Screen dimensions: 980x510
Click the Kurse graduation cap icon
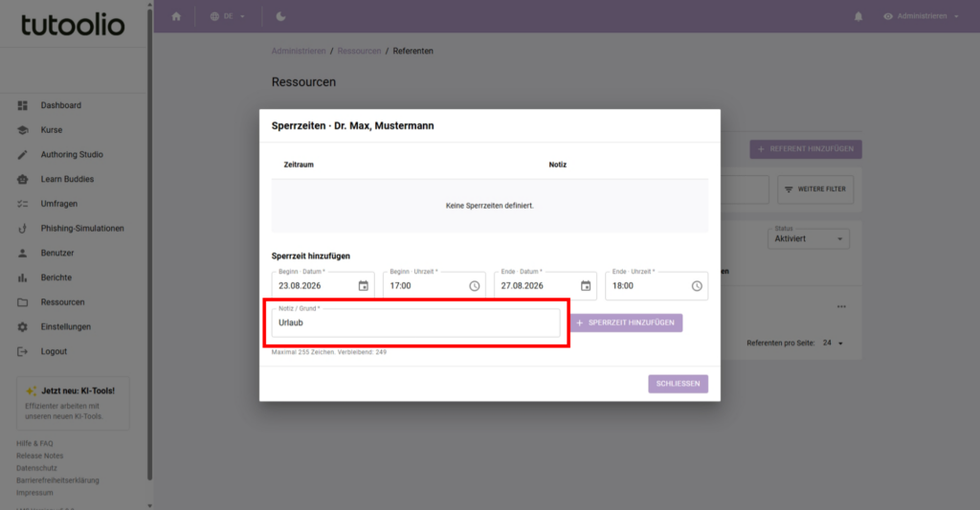(23, 130)
